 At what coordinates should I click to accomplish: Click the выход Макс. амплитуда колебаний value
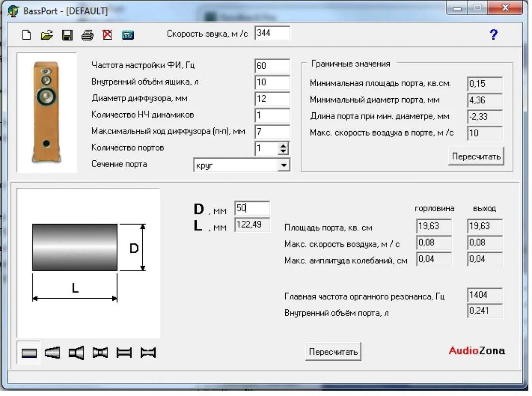pyautogui.click(x=485, y=259)
